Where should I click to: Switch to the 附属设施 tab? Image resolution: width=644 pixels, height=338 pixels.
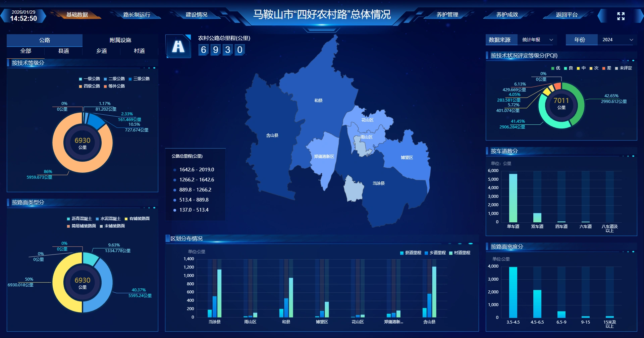click(120, 40)
